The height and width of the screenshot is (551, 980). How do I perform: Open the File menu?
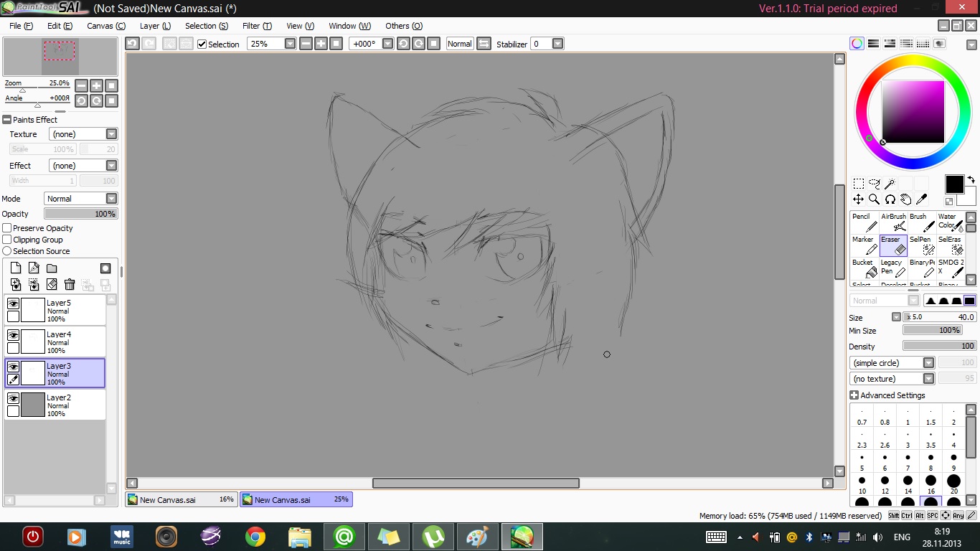(x=21, y=26)
